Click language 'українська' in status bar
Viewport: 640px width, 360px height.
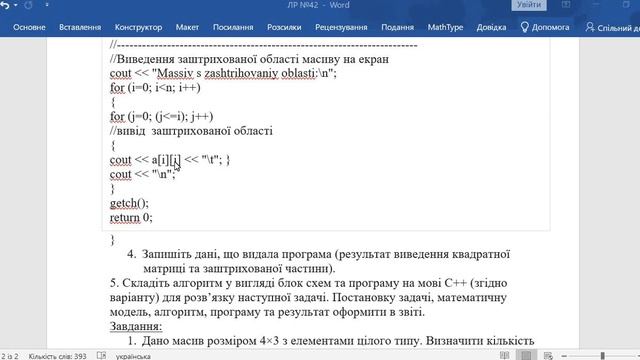pyautogui.click(x=133, y=356)
